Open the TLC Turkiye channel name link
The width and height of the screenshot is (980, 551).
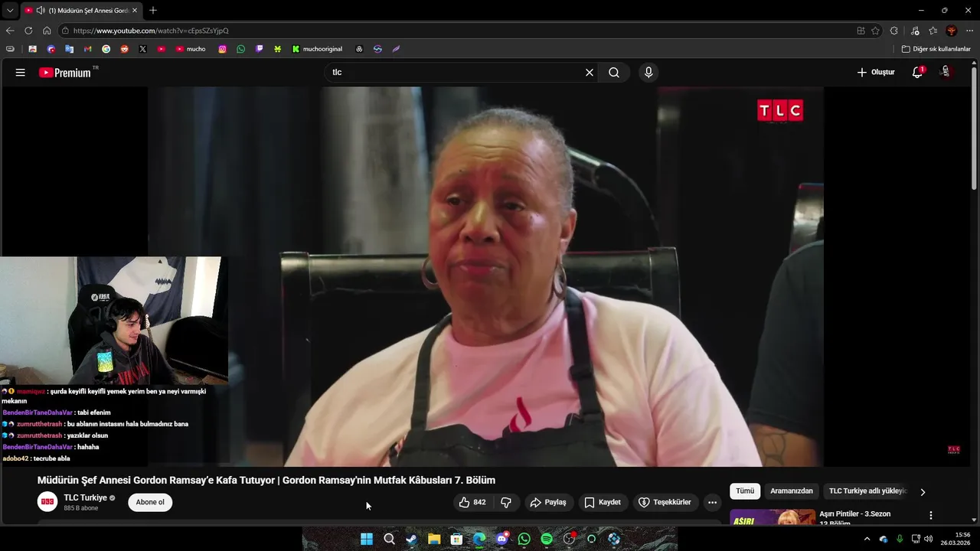click(x=85, y=498)
